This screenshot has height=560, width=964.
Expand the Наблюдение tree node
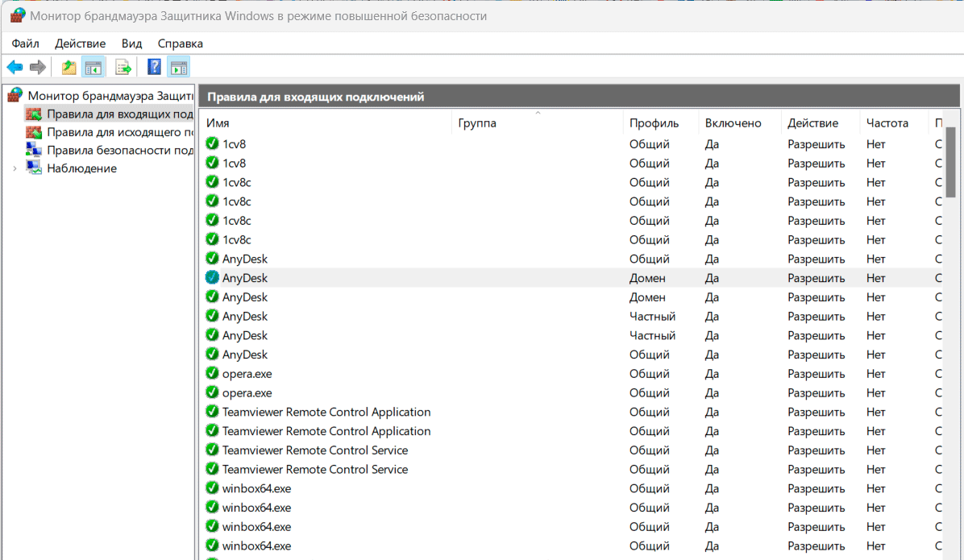point(15,168)
